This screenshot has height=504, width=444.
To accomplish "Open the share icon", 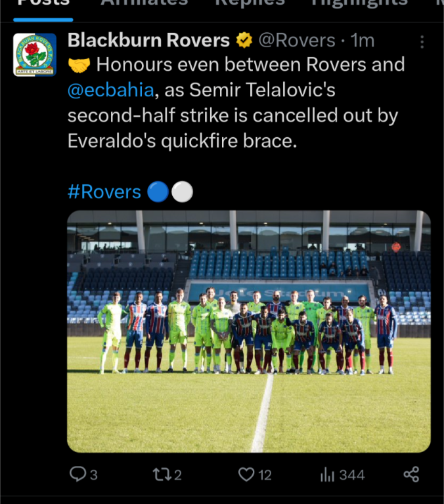I will tap(411, 474).
